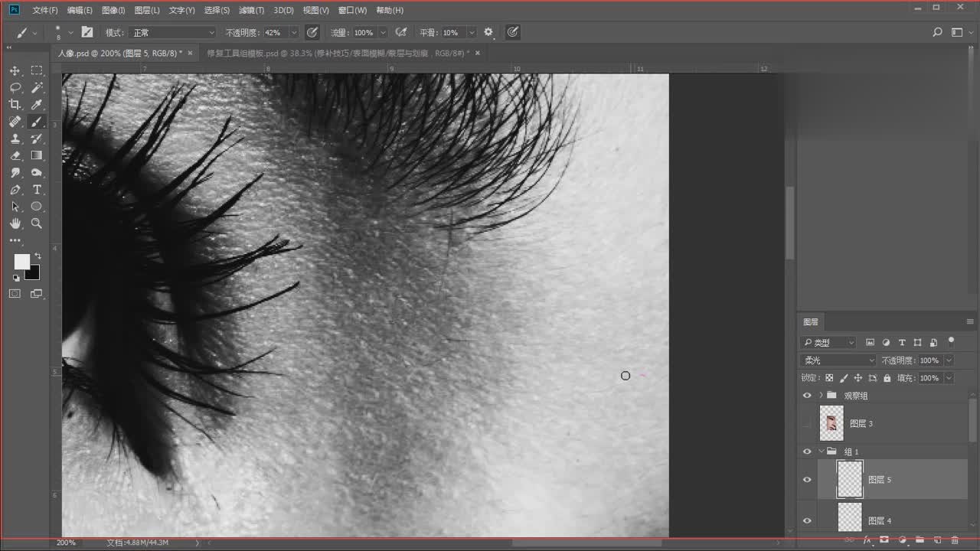This screenshot has width=980, height=551.
Task: Open the brush preset picker arrow
Action: click(70, 33)
